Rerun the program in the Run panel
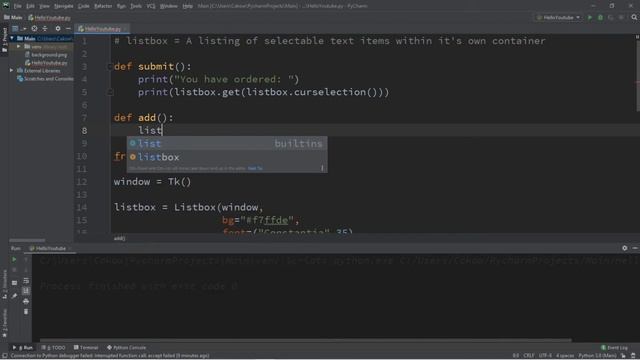 tap(14, 259)
